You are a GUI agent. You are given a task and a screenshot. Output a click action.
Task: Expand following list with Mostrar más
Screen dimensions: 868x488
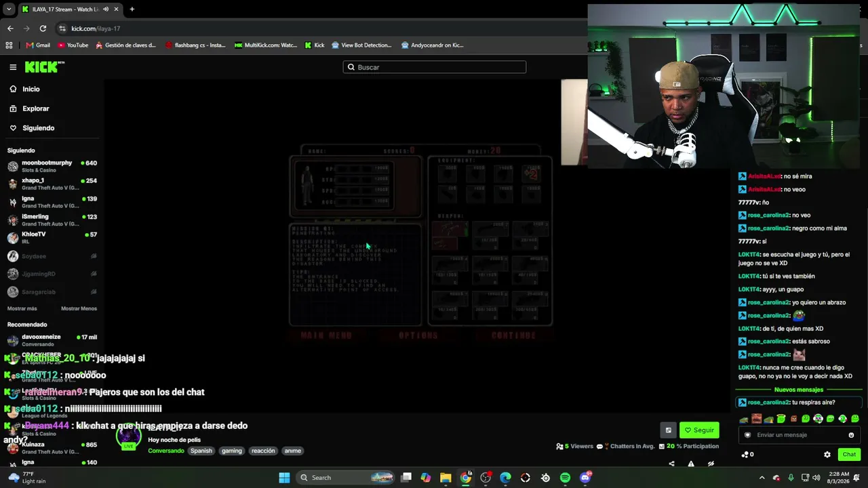[22, 308]
